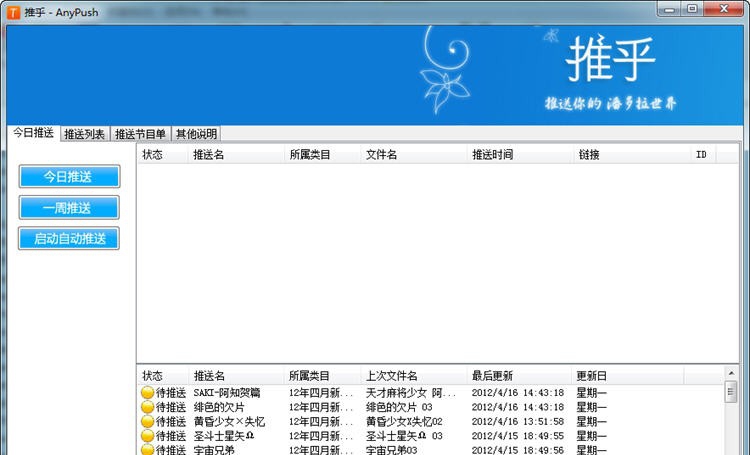This screenshot has height=455, width=750.
Task: Click yellow status icon for 绯色的欠片 row
Action: pyautogui.click(x=147, y=407)
